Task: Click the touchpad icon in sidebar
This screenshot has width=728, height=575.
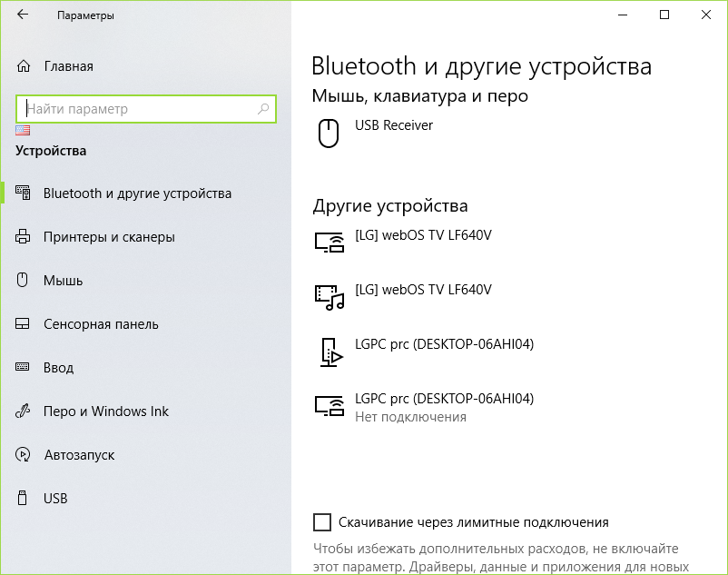Action: [23, 323]
